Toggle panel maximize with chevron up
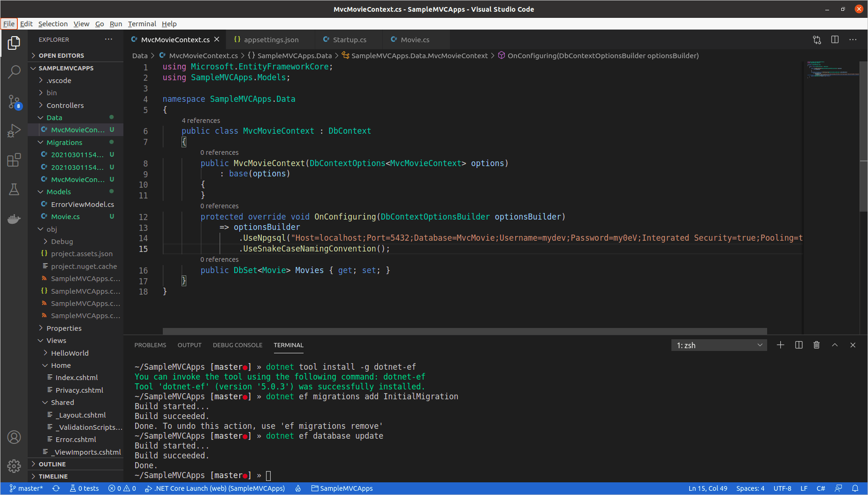Image resolution: width=868 pixels, height=495 pixels. tap(835, 345)
